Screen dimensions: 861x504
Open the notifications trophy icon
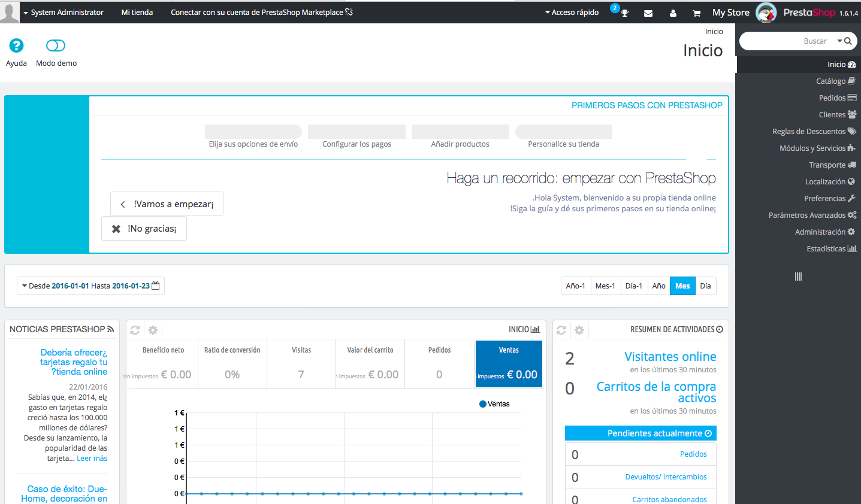[624, 13]
